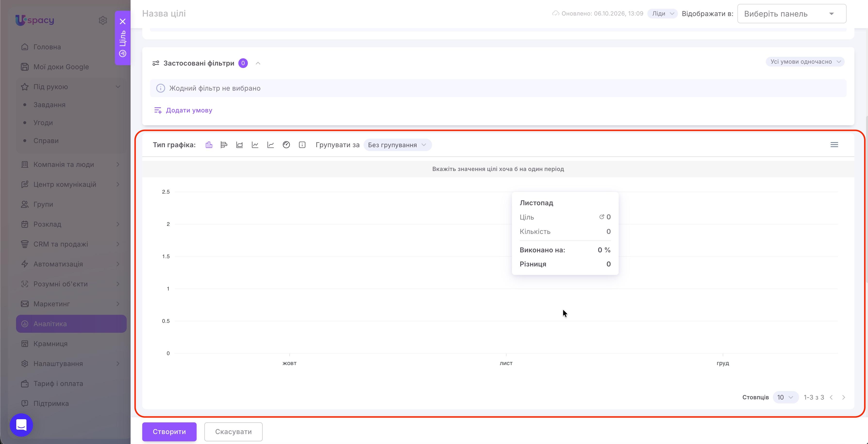The width and height of the screenshot is (868, 444).
Task: Open the chart hamburger menu
Action: click(x=834, y=145)
